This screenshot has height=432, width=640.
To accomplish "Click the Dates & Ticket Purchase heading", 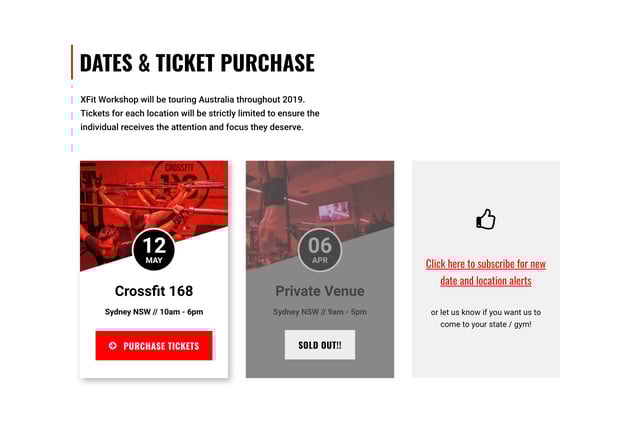I will coord(197,63).
